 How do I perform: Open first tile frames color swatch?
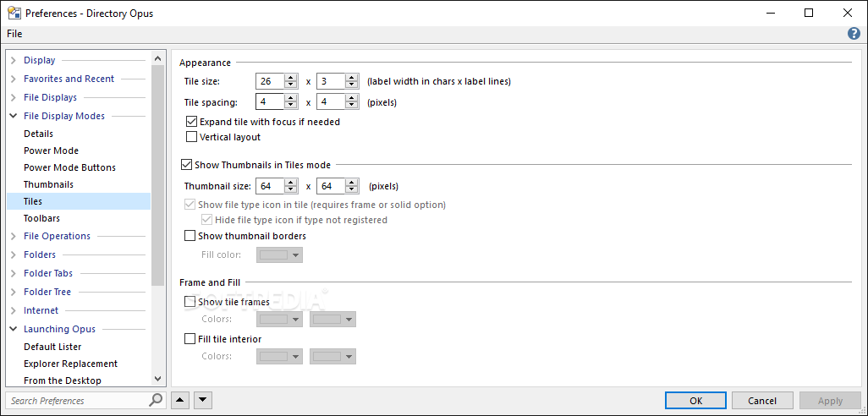coord(279,320)
